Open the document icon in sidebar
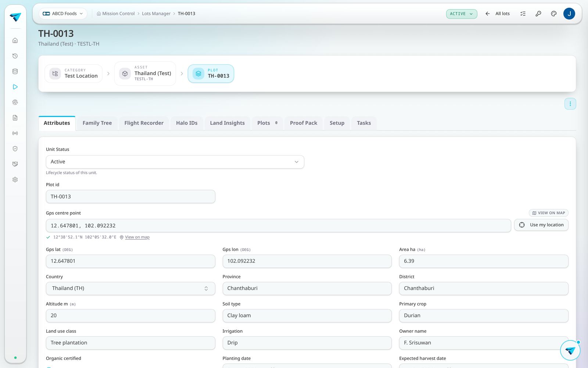588x368 pixels. 15,118
